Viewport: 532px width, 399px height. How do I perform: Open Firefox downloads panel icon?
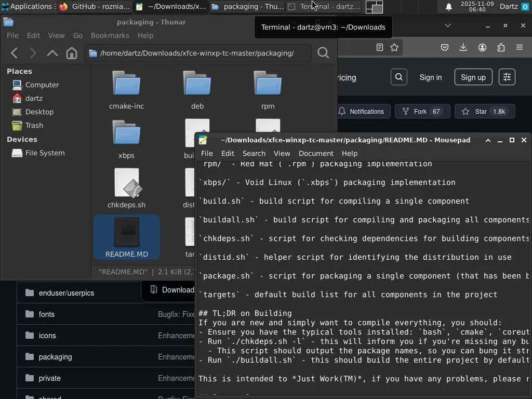click(463, 47)
